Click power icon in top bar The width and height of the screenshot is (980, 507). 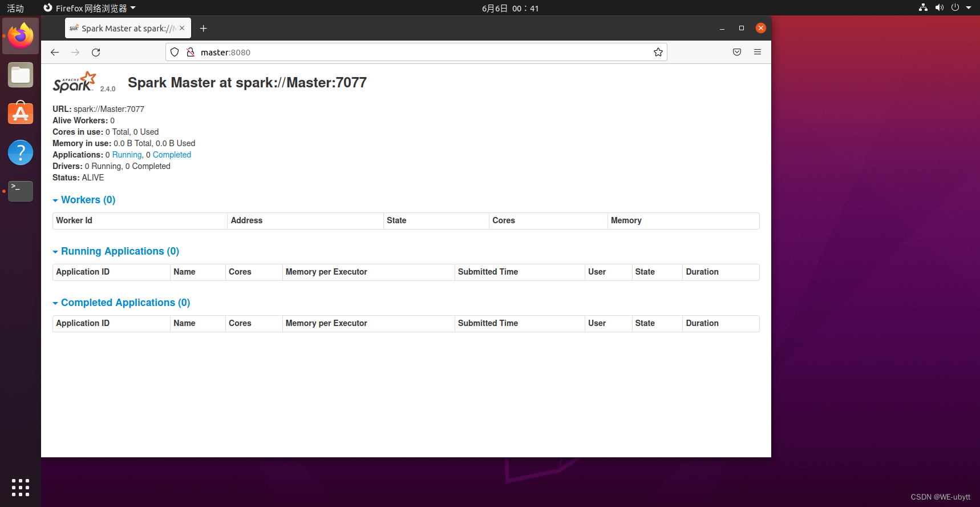tap(955, 7)
